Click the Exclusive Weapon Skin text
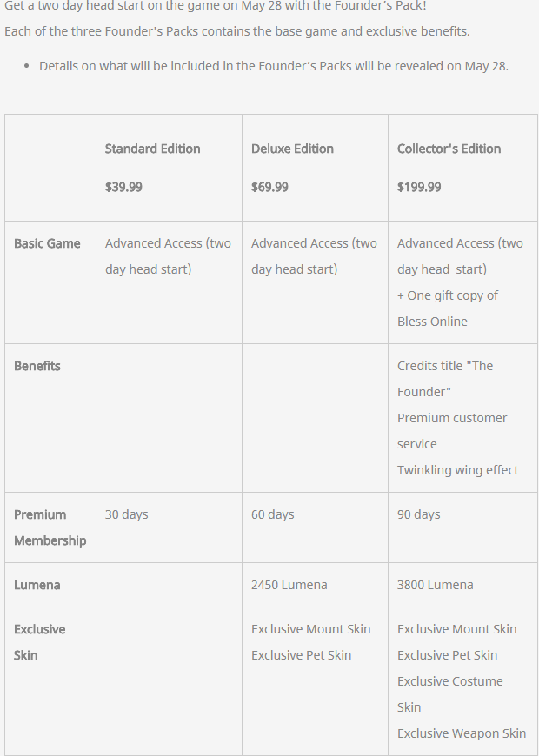The width and height of the screenshot is (539, 756). point(462,733)
